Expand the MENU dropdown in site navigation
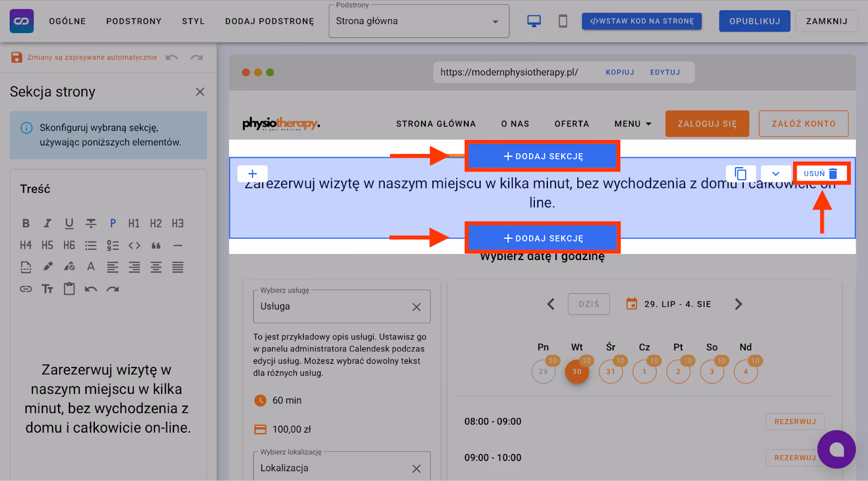This screenshot has width=868, height=481. tap(633, 124)
